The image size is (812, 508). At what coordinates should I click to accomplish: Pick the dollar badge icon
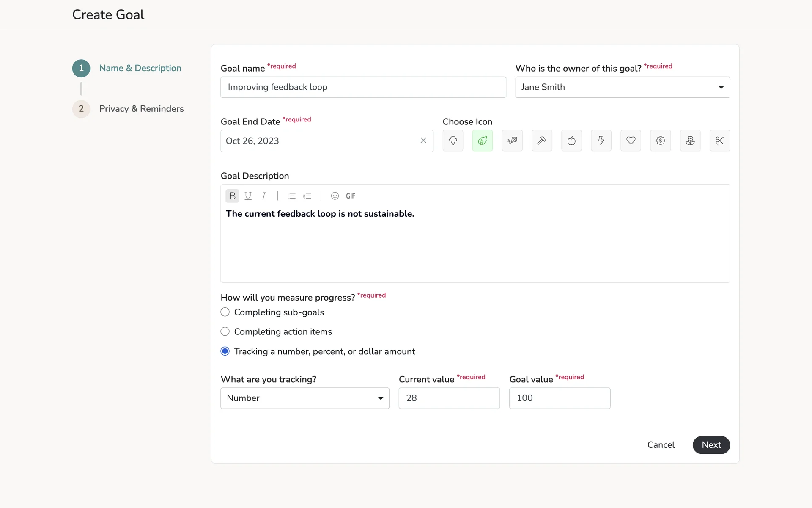[660, 141]
